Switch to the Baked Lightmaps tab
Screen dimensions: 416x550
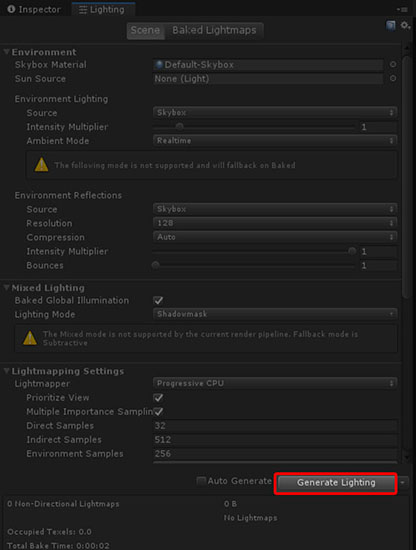214,31
